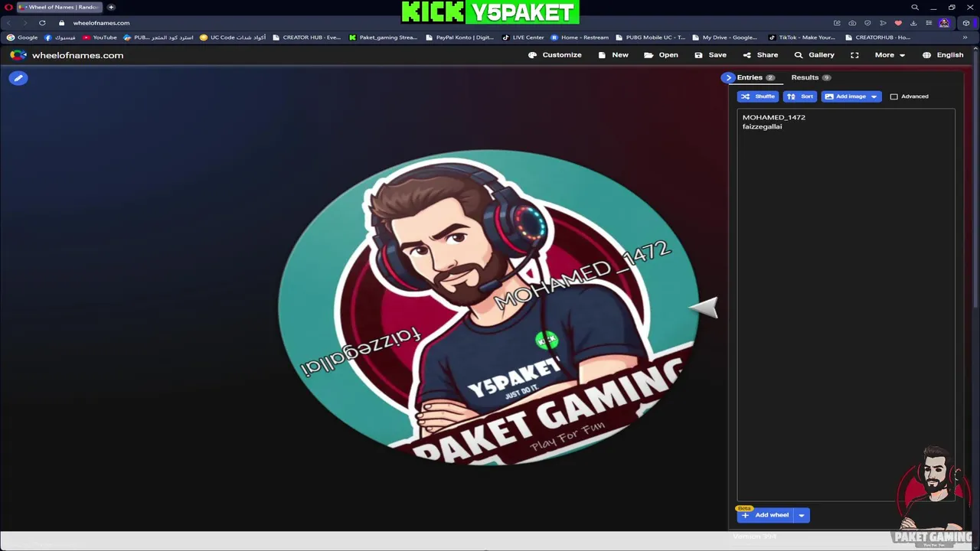Open the Google bookmark
The width and height of the screenshot is (980, 551).
(22, 37)
